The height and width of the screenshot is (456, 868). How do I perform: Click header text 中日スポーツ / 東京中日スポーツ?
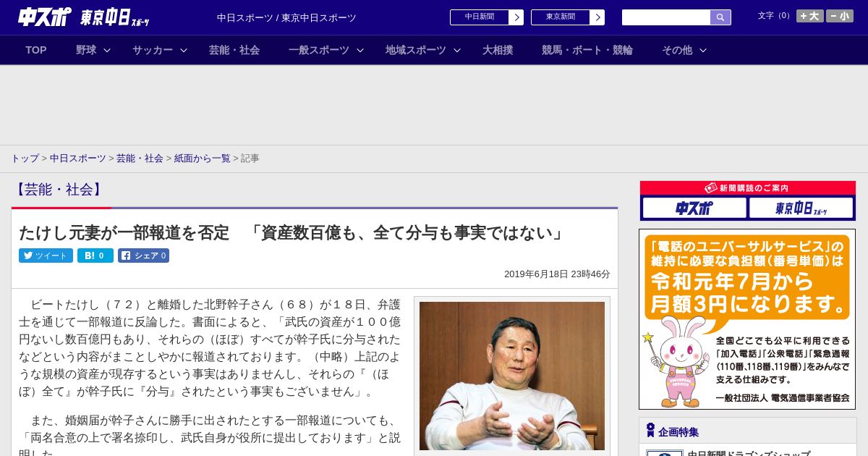point(286,17)
